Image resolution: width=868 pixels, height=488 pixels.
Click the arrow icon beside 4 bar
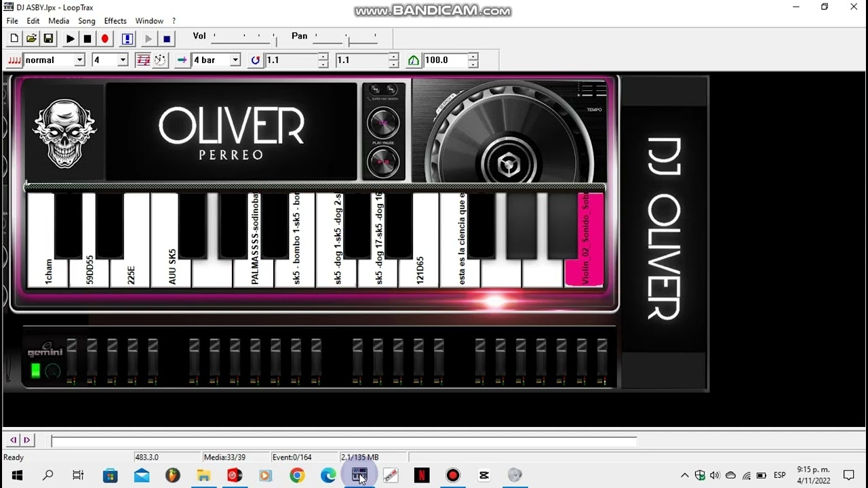[182, 60]
